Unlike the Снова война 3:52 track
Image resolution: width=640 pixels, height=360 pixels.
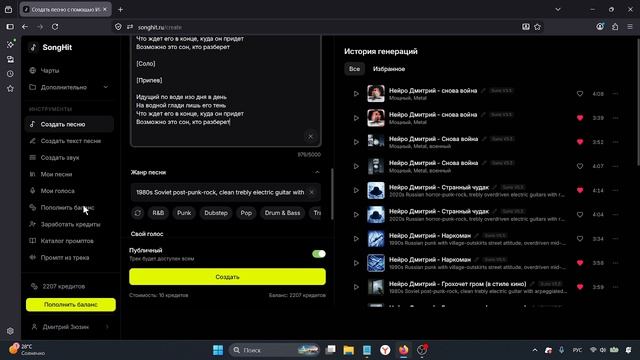580,142
